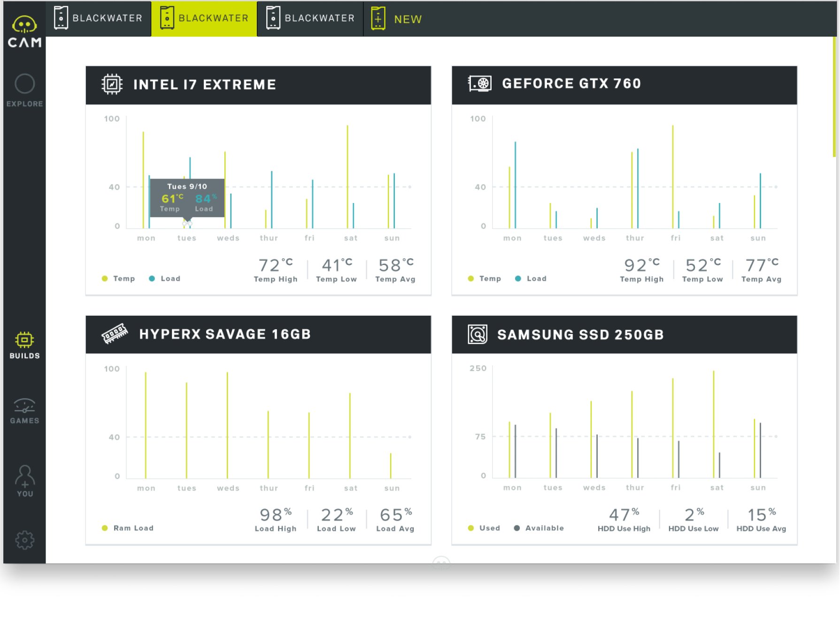The height and width of the screenshot is (630, 840).
Task: Click the drive icon beside Samsung SSD 250GB
Action: point(478,334)
